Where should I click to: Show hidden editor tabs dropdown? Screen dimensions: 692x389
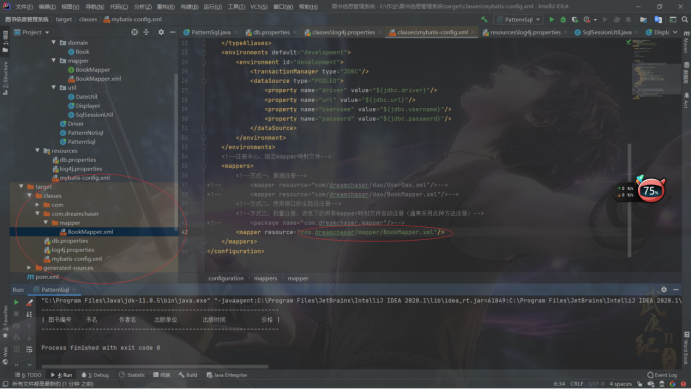(x=675, y=32)
